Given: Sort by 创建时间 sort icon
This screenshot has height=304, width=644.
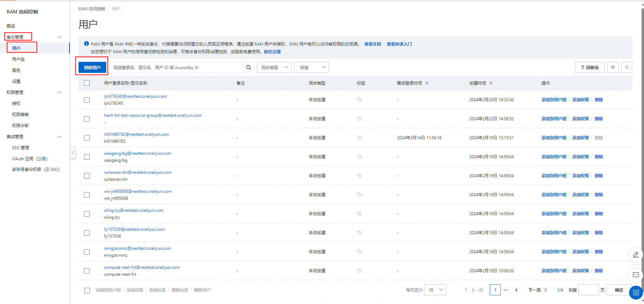Looking at the screenshot, I should click(490, 83).
